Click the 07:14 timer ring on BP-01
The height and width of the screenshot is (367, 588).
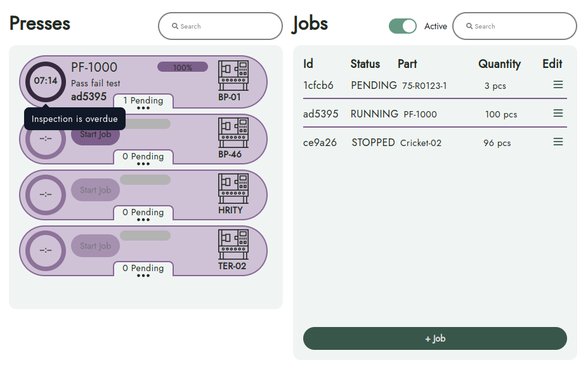coord(46,81)
